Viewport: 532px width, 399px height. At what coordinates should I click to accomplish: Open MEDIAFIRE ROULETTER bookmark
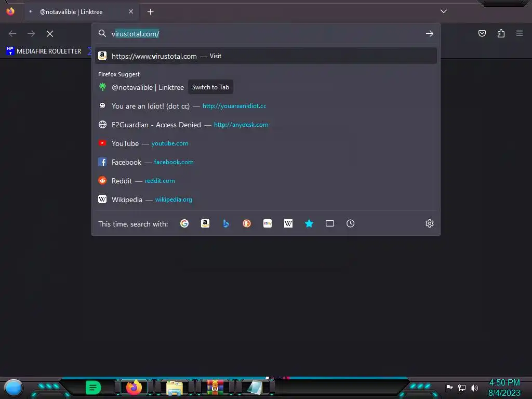(x=44, y=51)
